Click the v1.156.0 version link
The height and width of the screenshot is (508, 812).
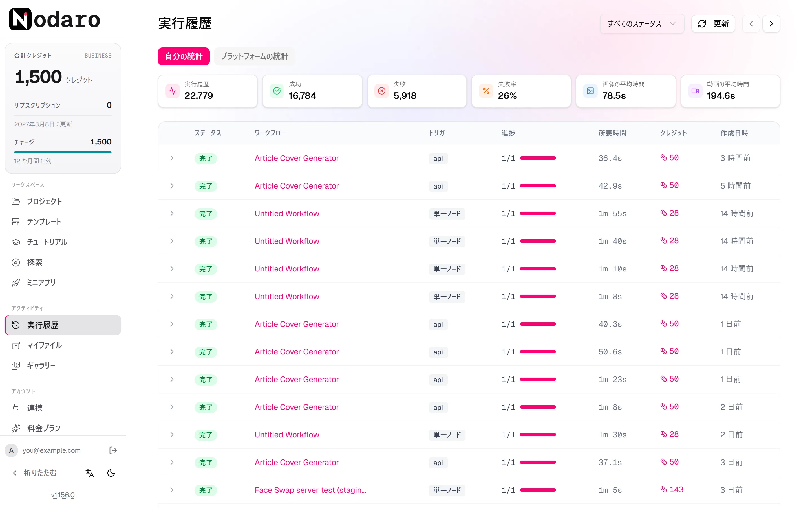point(63,495)
